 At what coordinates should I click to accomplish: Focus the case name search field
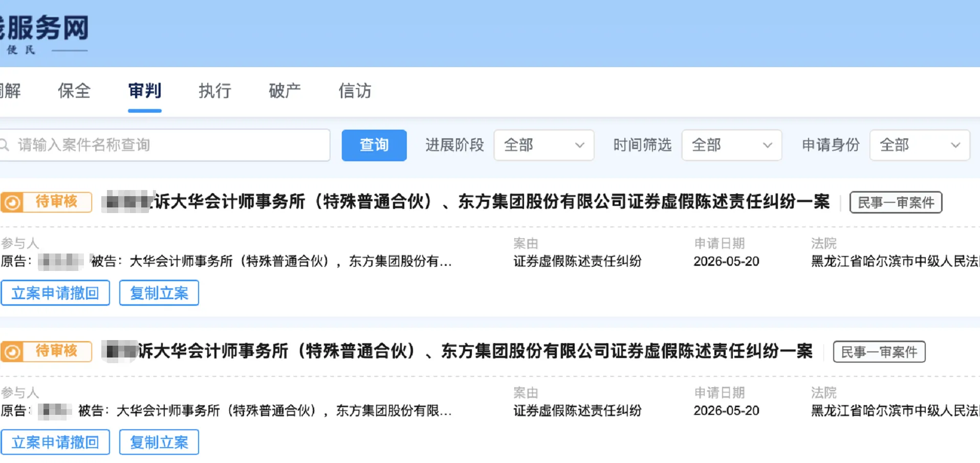coord(165,145)
